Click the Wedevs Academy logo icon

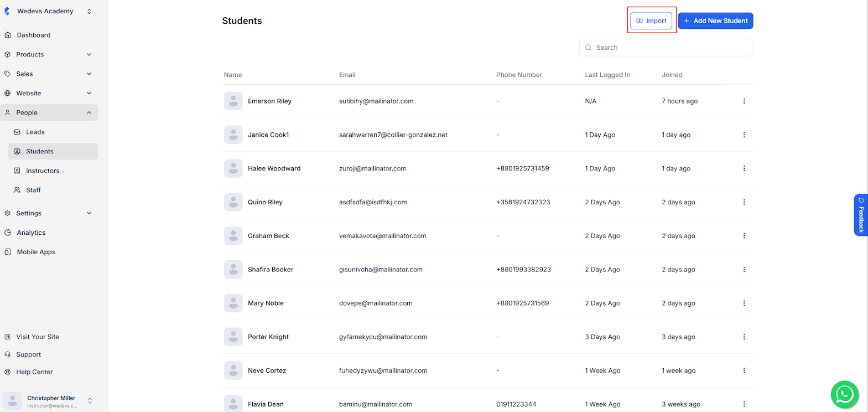tap(7, 11)
